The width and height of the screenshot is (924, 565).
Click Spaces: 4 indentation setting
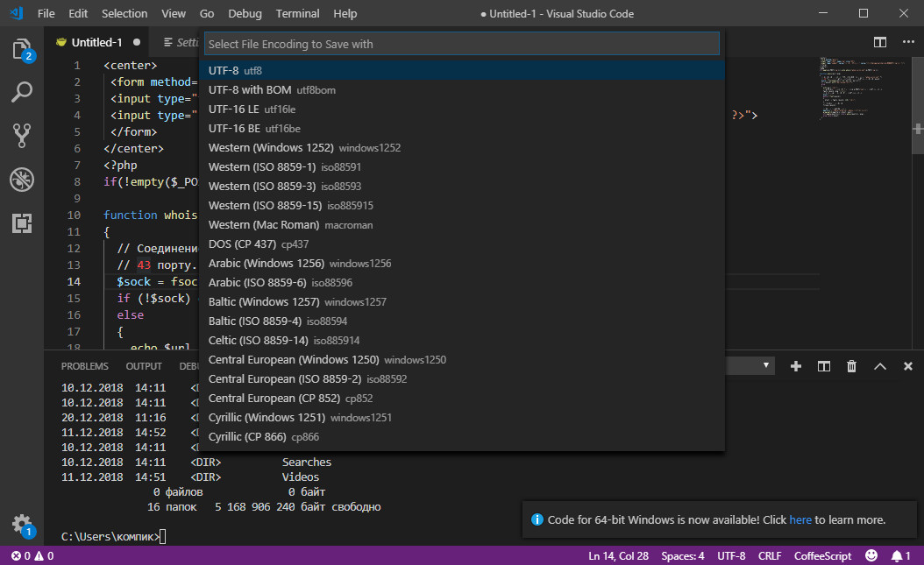[682, 555]
